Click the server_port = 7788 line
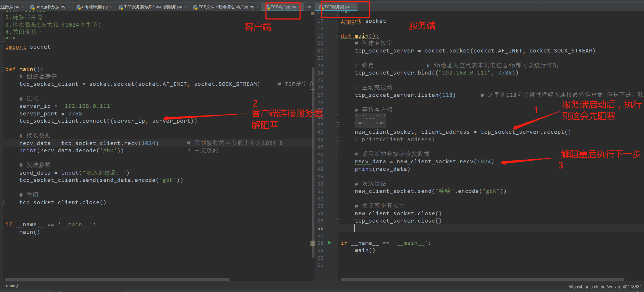The width and height of the screenshot is (644, 292). click(x=51, y=114)
